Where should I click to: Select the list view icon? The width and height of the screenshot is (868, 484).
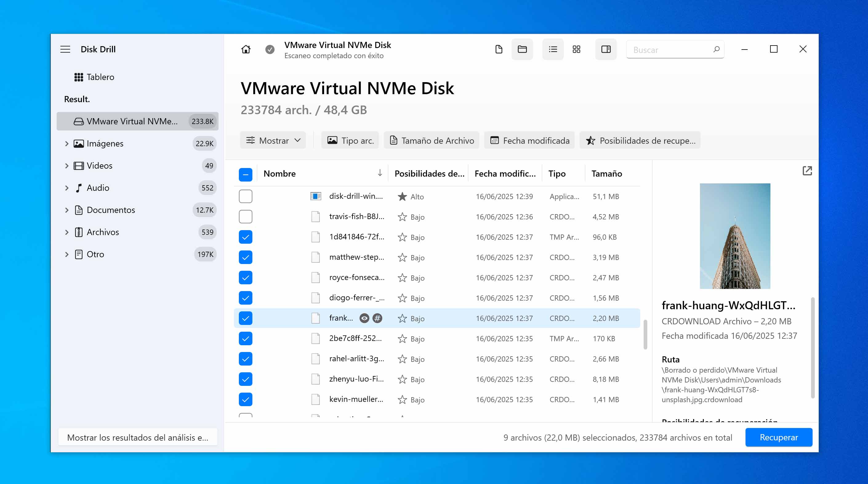click(553, 49)
